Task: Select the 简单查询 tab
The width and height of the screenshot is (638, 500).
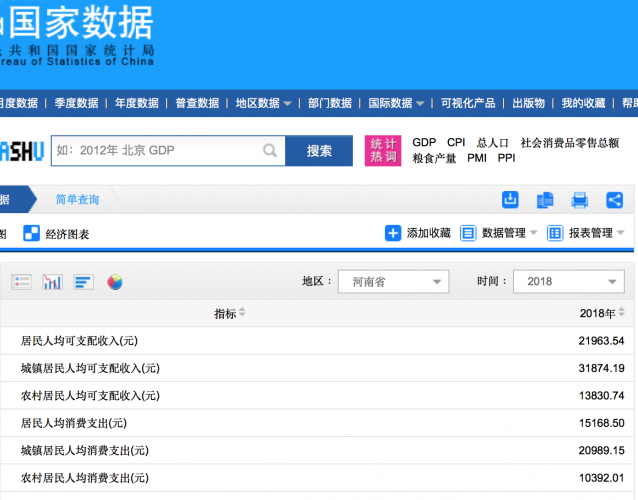Action: click(x=77, y=200)
